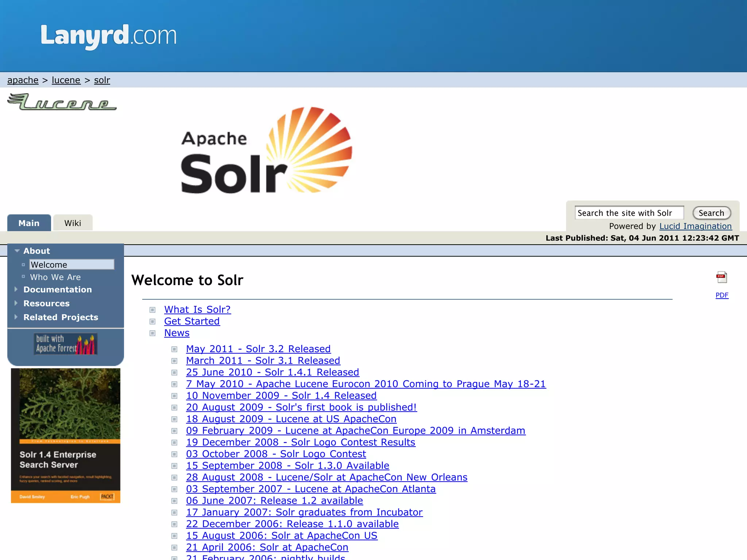Open 15 September 2008 - Solr 1.3.0 Available
The image size is (747, 560).
pyautogui.click(x=287, y=466)
